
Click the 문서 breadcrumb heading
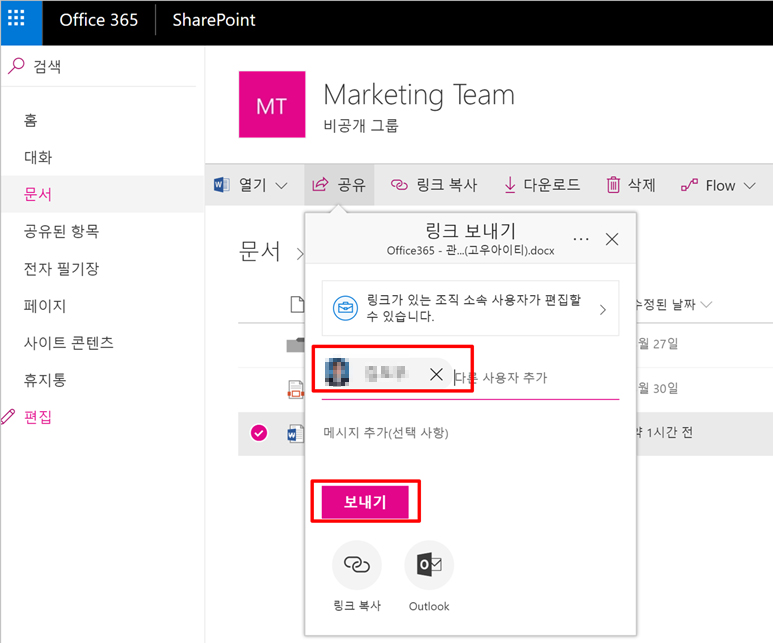[260, 251]
